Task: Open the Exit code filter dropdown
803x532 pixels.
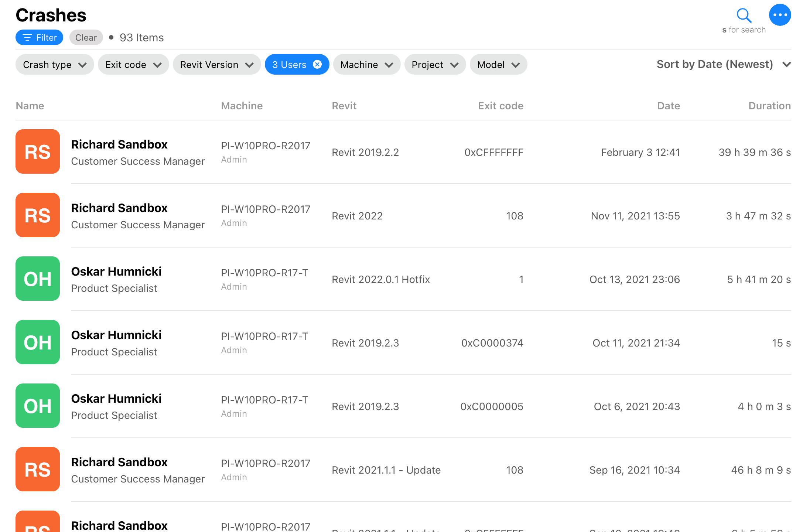Action: 133,65
